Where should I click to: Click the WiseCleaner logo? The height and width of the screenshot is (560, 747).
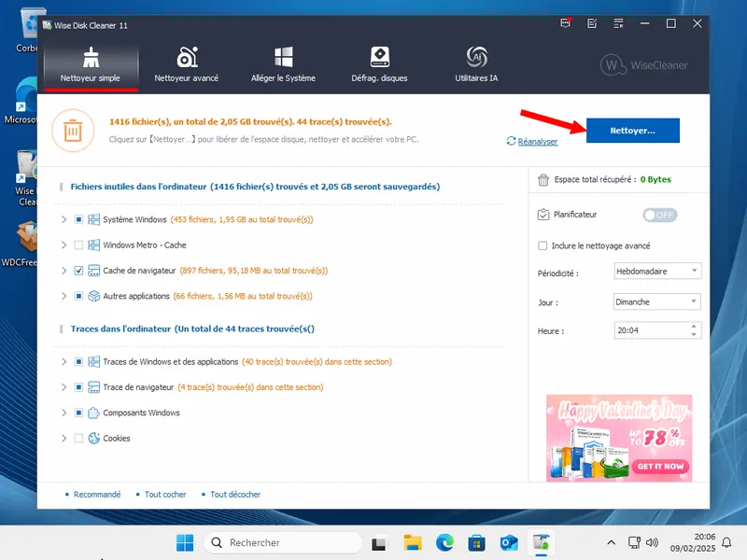click(x=644, y=65)
